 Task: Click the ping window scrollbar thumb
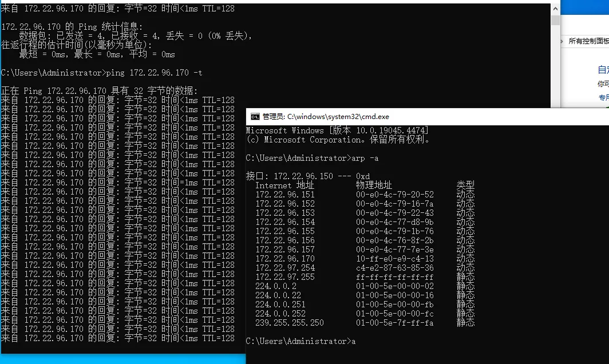tap(555, 21)
